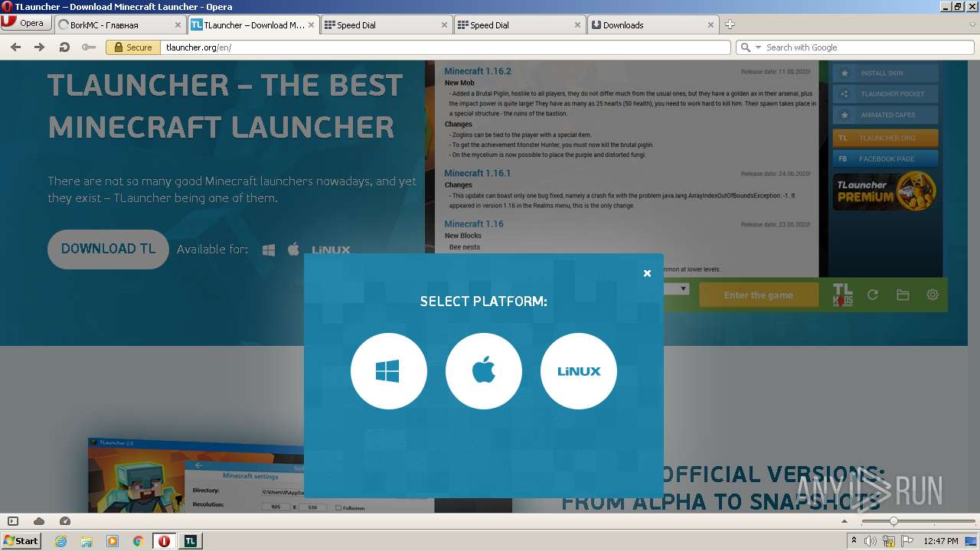This screenshot has height=551, width=980.
Task: Click the launcher refresh icon
Action: (x=872, y=295)
